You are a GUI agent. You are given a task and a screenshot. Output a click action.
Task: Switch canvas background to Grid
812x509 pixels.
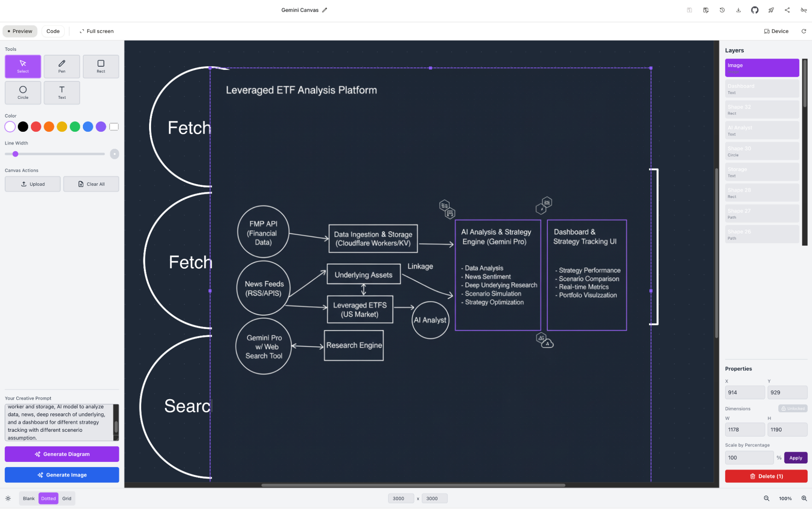67,498
